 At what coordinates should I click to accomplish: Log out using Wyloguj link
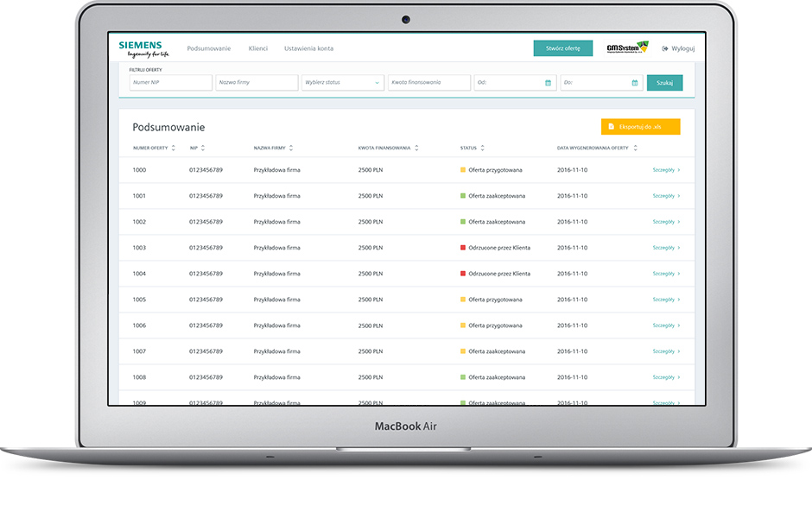point(678,48)
